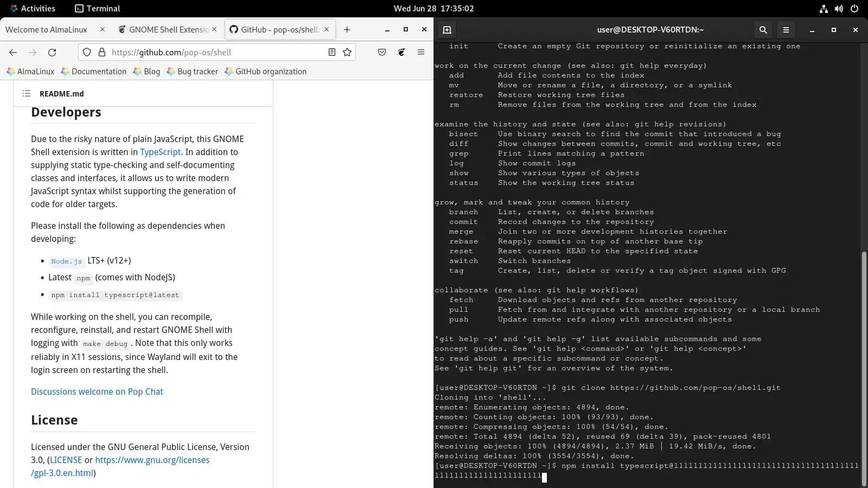Follow the TypeScript link
This screenshot has width=868, height=488.
[x=160, y=152]
